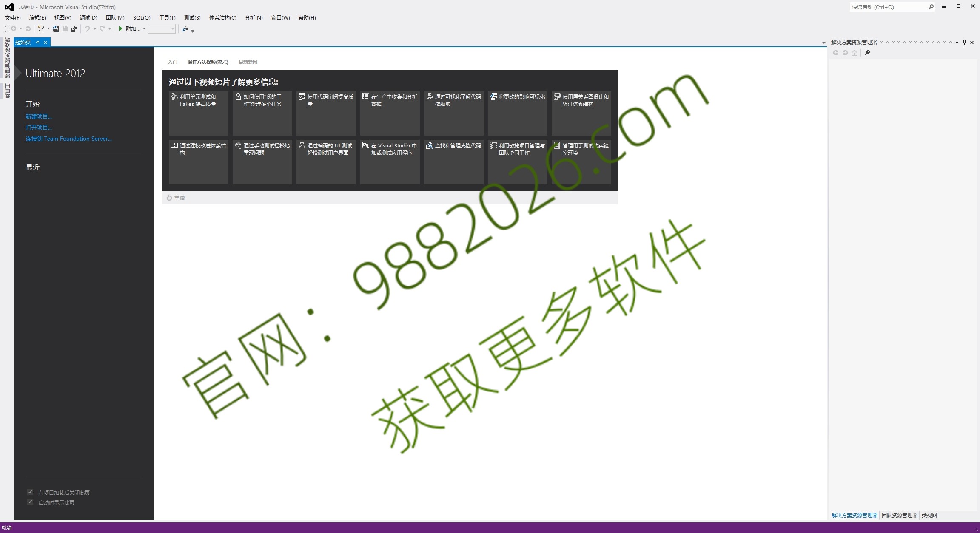Click the search magnifier in Quick Launch

(931, 7)
